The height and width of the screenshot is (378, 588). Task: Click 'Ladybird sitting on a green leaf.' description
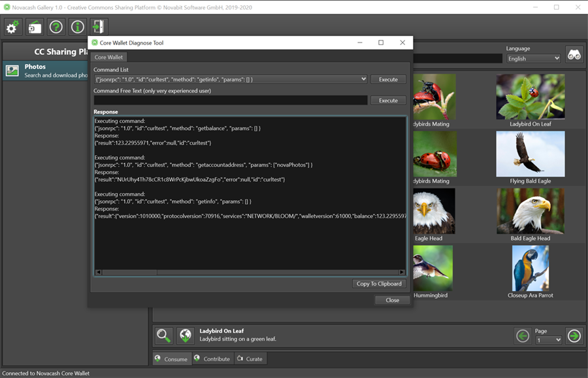[x=238, y=339]
